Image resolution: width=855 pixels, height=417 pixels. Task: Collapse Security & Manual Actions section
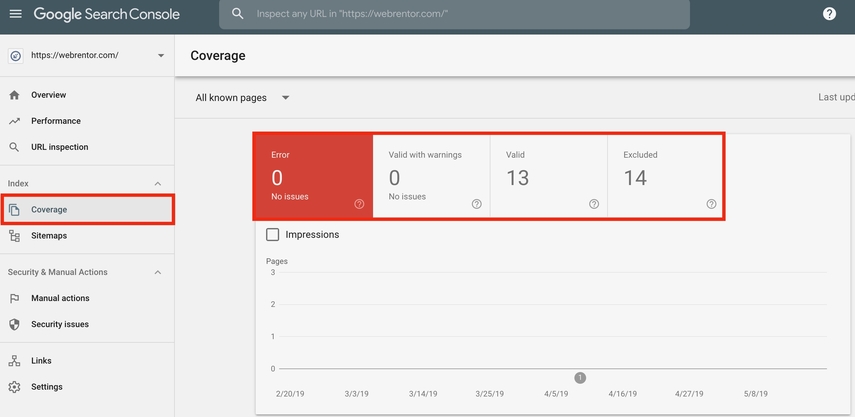[157, 272]
